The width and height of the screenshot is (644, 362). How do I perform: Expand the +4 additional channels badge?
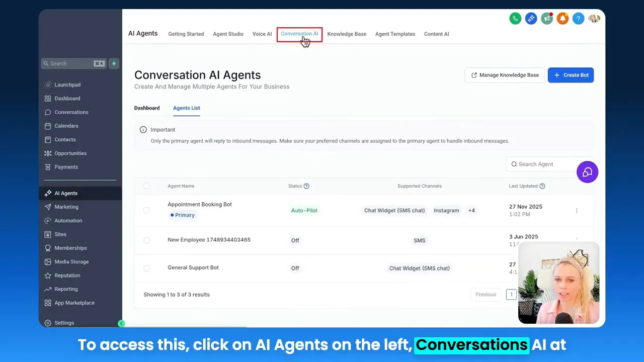(471, 211)
